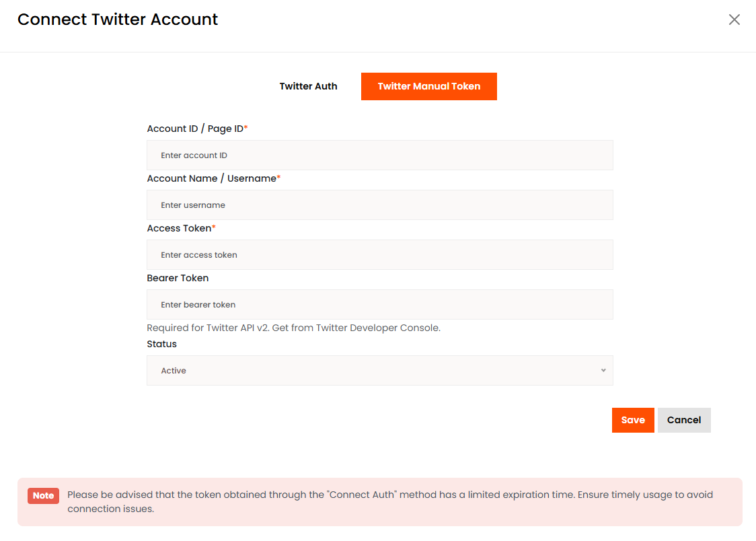
Task: Click the Access Token label
Action: (180, 228)
